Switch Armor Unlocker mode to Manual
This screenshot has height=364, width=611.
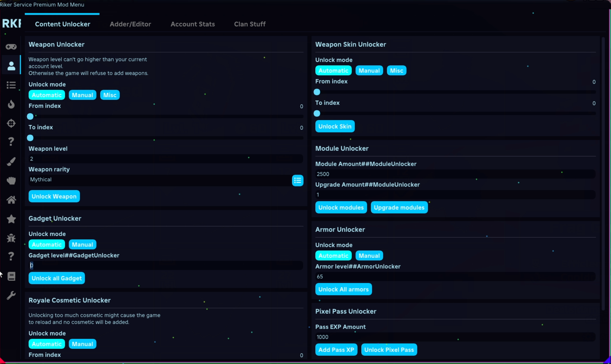click(x=369, y=256)
